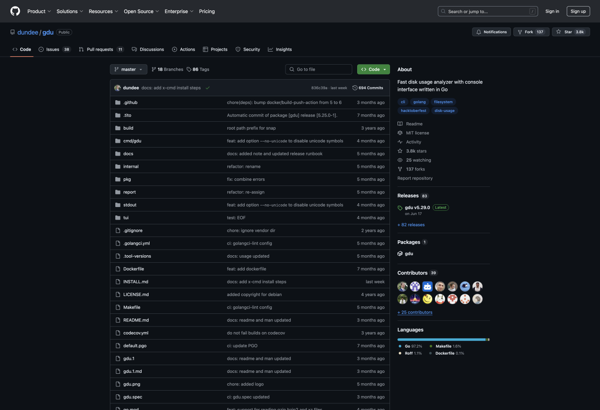Screen dimensions: 600x410
Task: Open the Readme link in About
Action: coord(410,124)
